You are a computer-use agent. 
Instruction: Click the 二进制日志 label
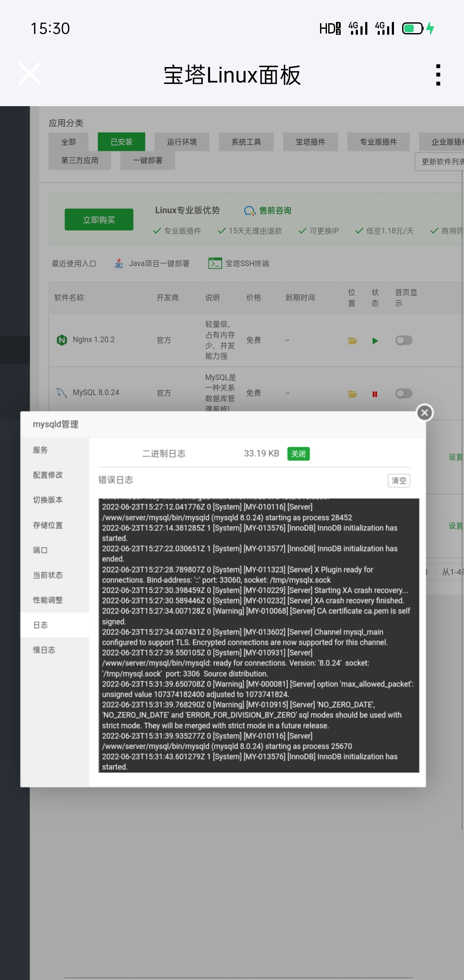[164, 453]
